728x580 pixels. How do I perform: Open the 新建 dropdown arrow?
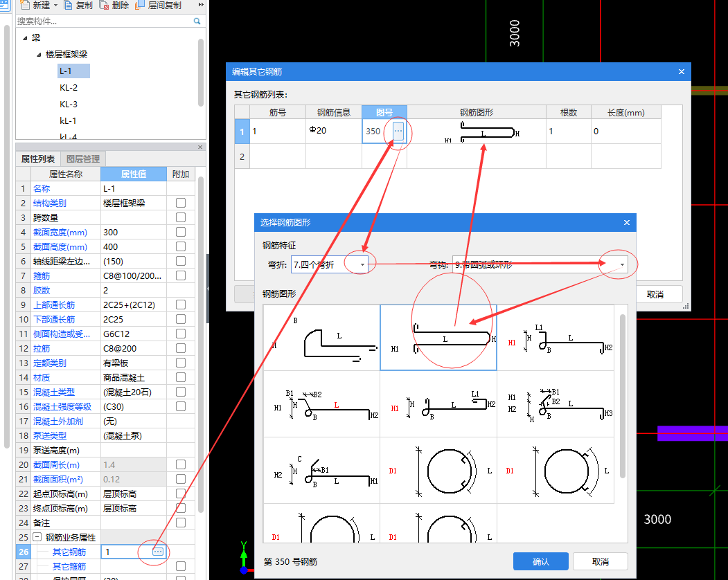(x=55, y=5)
